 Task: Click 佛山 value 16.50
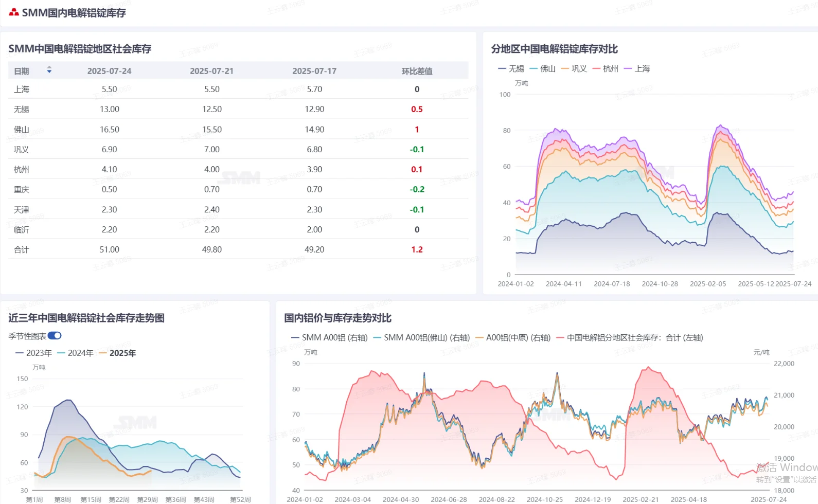click(x=109, y=130)
